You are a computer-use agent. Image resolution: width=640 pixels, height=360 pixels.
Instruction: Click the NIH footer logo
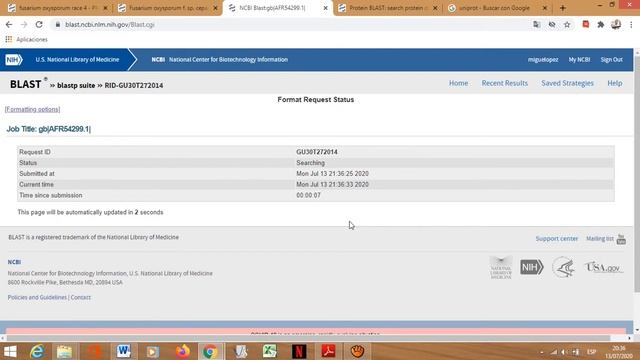coord(531,267)
